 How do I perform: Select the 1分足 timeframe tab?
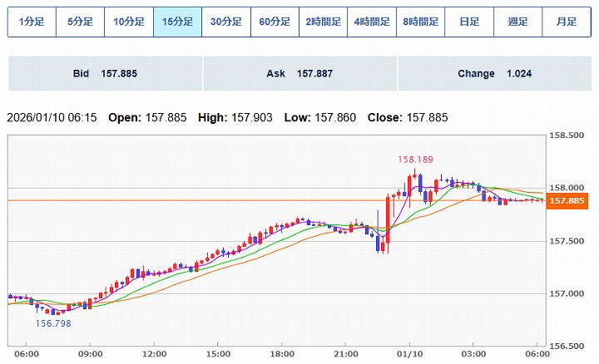coord(32,22)
